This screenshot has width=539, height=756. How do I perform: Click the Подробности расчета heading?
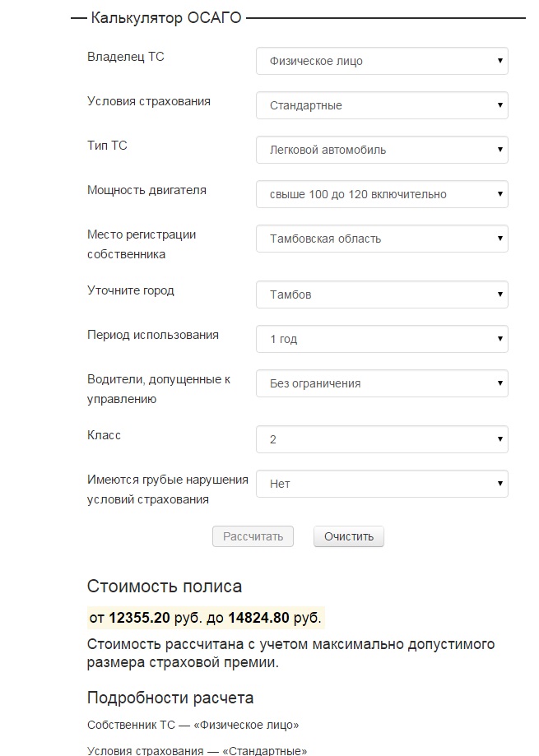coord(170,698)
